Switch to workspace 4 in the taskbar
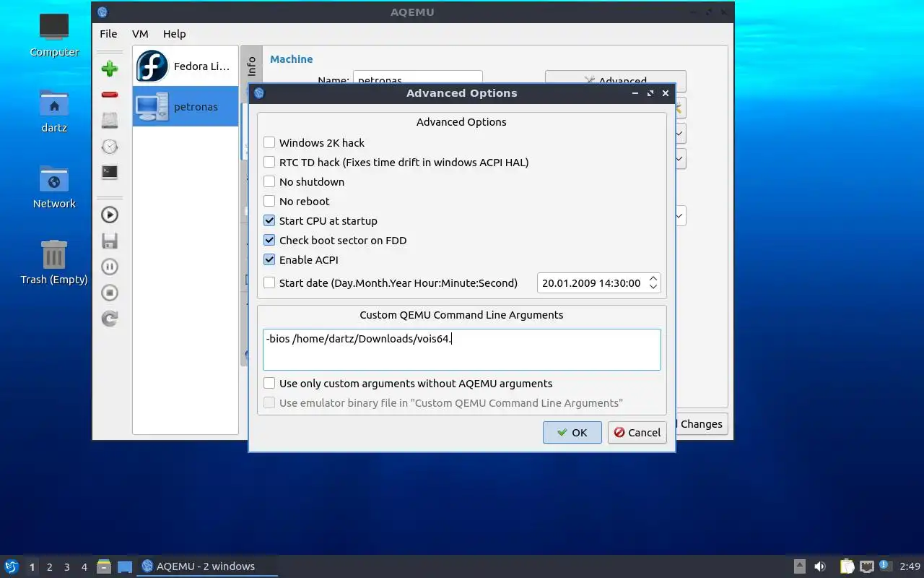The height and width of the screenshot is (578, 924). pos(84,567)
